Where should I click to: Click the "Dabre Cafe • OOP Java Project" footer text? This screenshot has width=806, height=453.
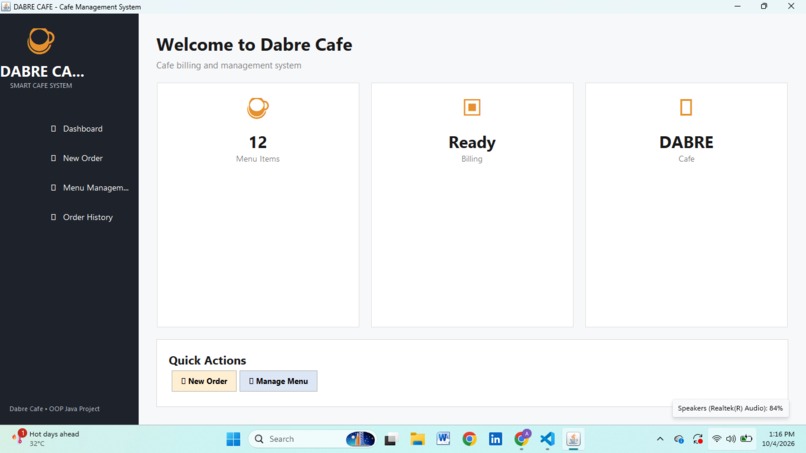pyautogui.click(x=54, y=409)
